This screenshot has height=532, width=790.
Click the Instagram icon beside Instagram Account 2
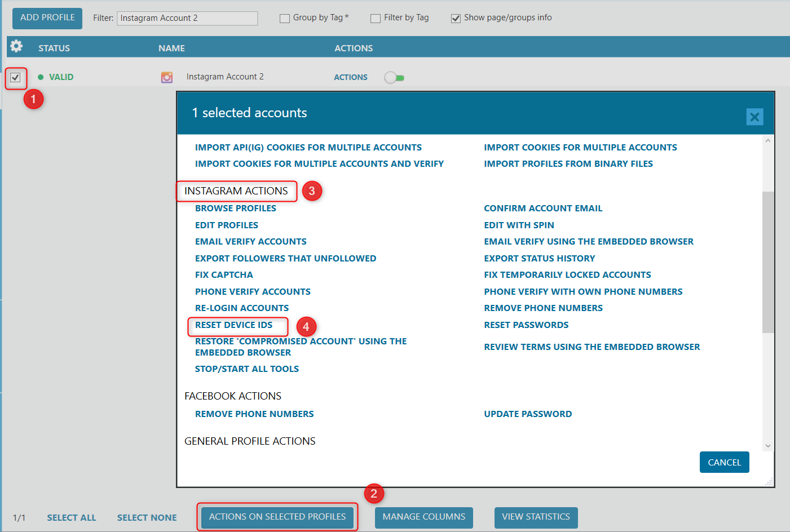tap(167, 77)
